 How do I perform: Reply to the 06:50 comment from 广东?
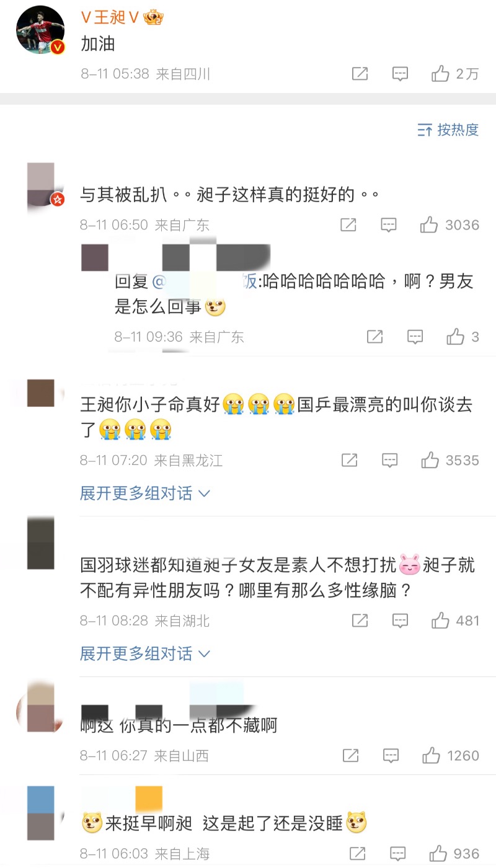[389, 225]
